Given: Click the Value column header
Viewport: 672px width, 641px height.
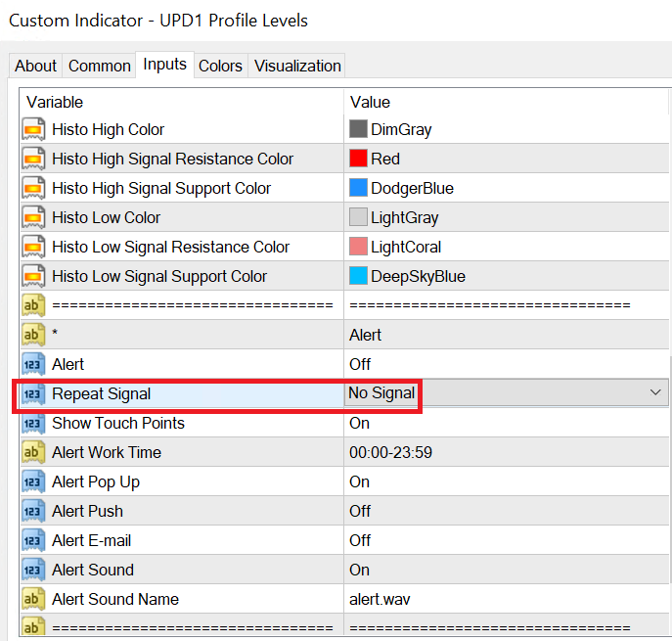Looking at the screenshot, I should 370,102.
